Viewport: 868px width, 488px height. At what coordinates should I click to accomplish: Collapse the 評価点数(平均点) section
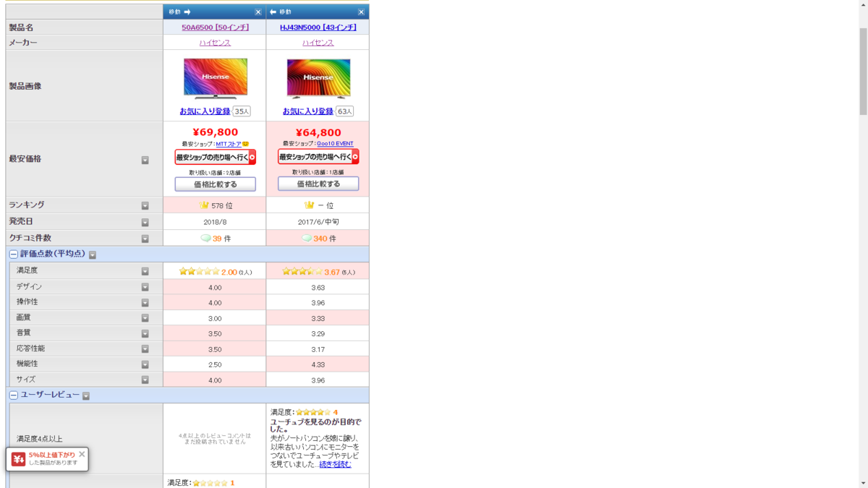tap(13, 254)
